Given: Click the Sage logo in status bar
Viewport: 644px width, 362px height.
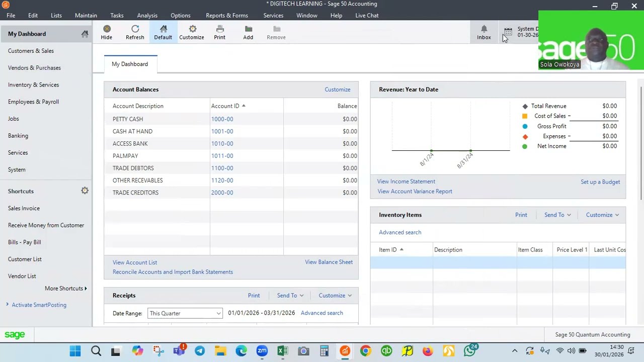Looking at the screenshot, I should coord(15,335).
